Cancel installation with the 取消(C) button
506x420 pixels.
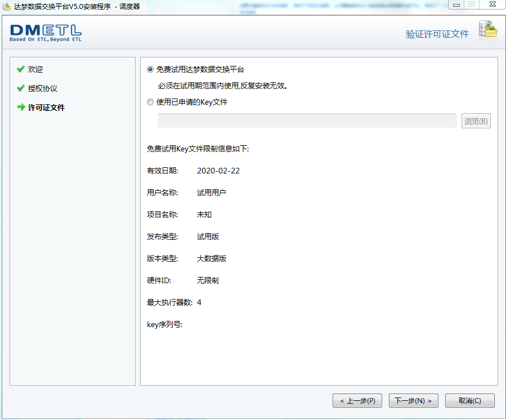(x=470, y=401)
